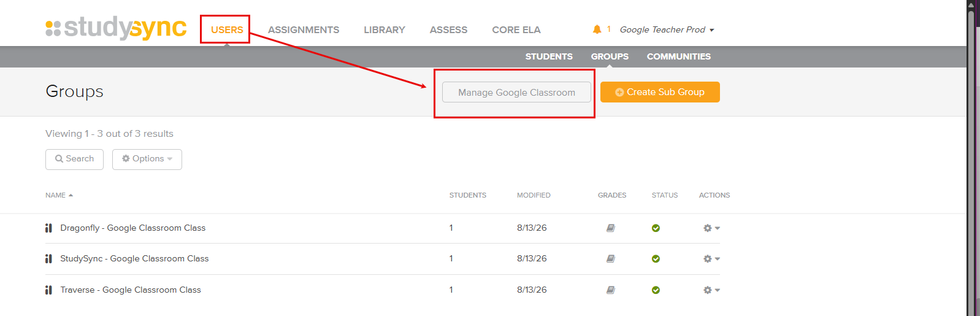Image resolution: width=980 pixels, height=316 pixels.
Task: Open the USERS menu
Action: (227, 29)
